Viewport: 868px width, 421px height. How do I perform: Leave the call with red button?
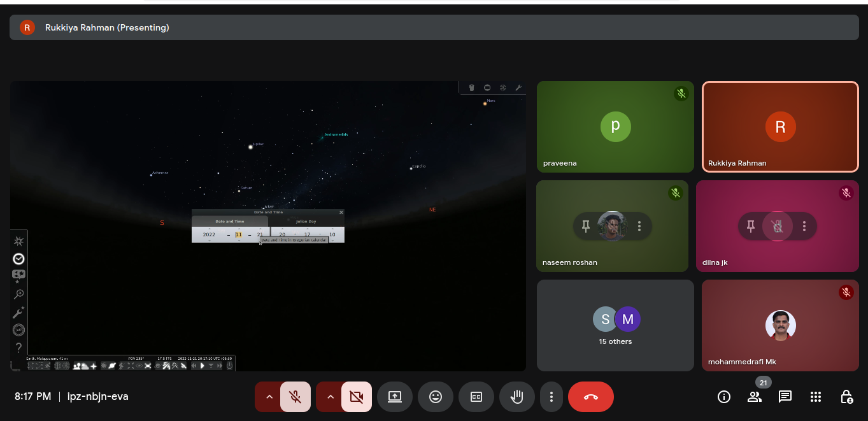point(590,397)
